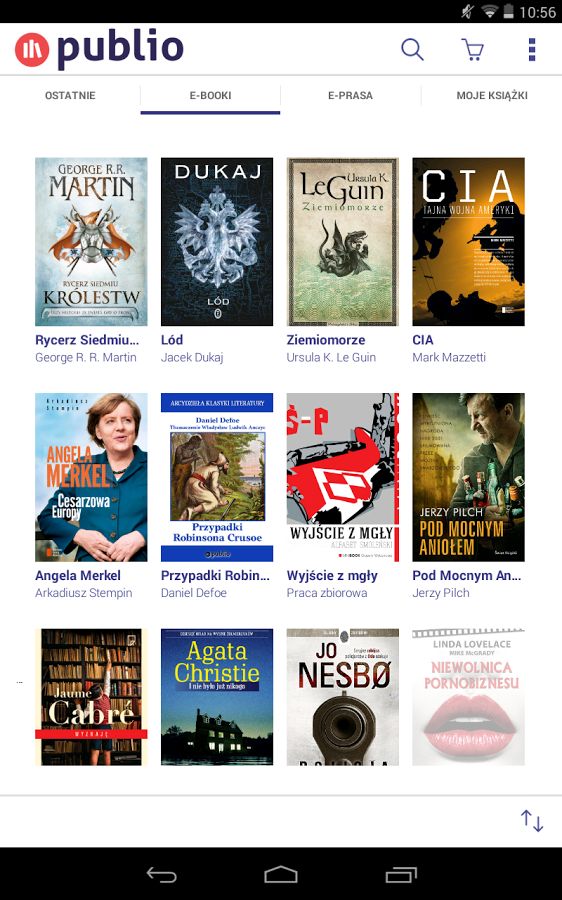Open the recent apps button
Image resolution: width=562 pixels, height=900 pixels.
(401, 874)
